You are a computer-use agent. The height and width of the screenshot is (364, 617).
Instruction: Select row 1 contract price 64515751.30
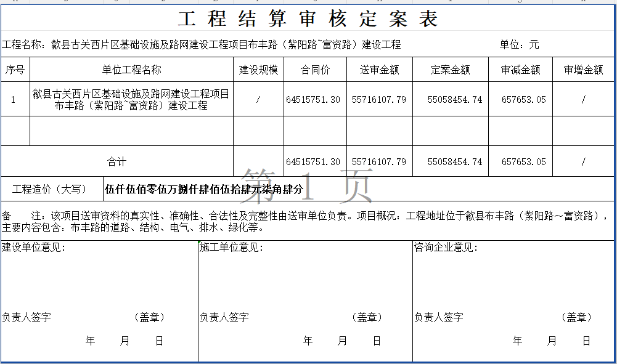pyautogui.click(x=313, y=100)
